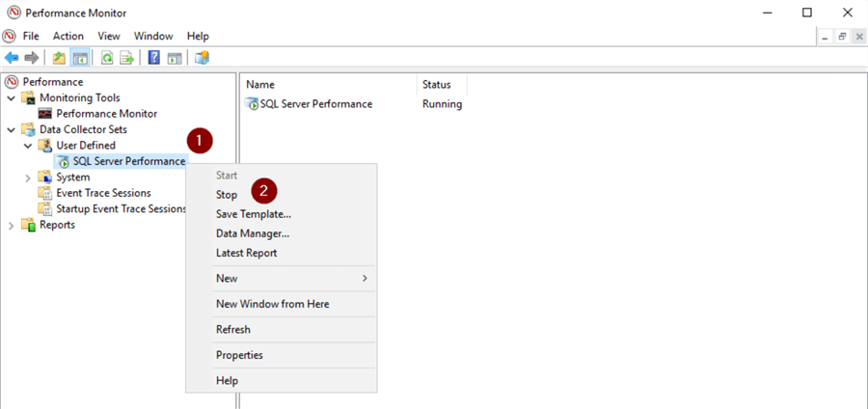The height and width of the screenshot is (409, 868).
Task: Open the Window menu
Action: click(153, 36)
